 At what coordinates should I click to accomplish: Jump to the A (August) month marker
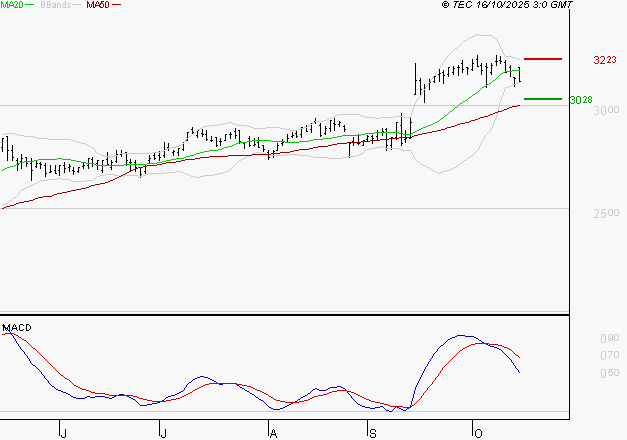coord(272,431)
